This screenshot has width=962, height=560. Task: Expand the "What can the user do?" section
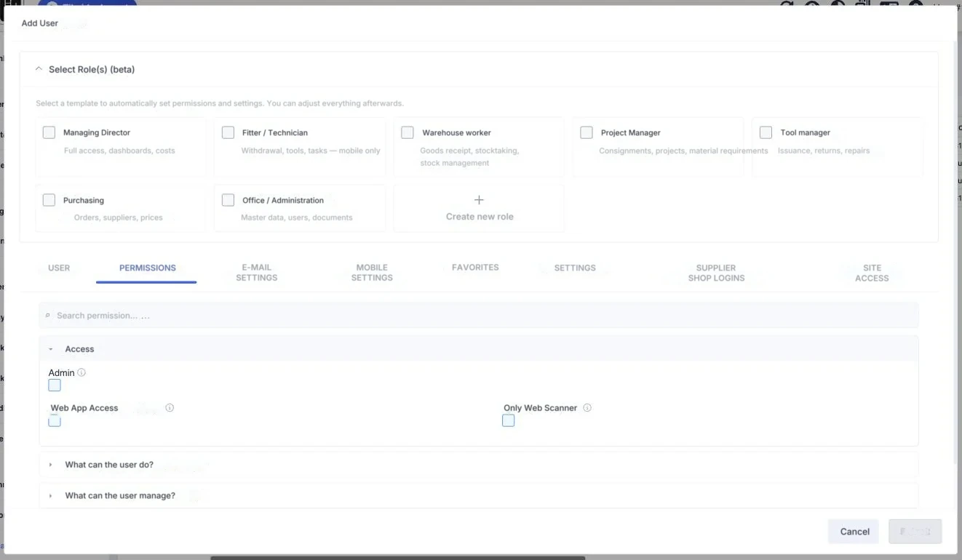point(51,465)
